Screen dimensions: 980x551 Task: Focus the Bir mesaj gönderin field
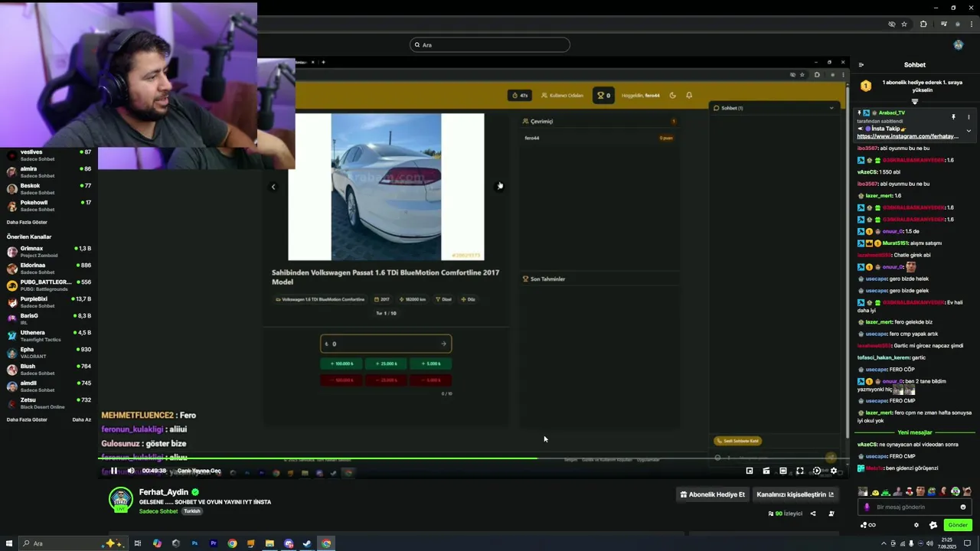coord(915,507)
